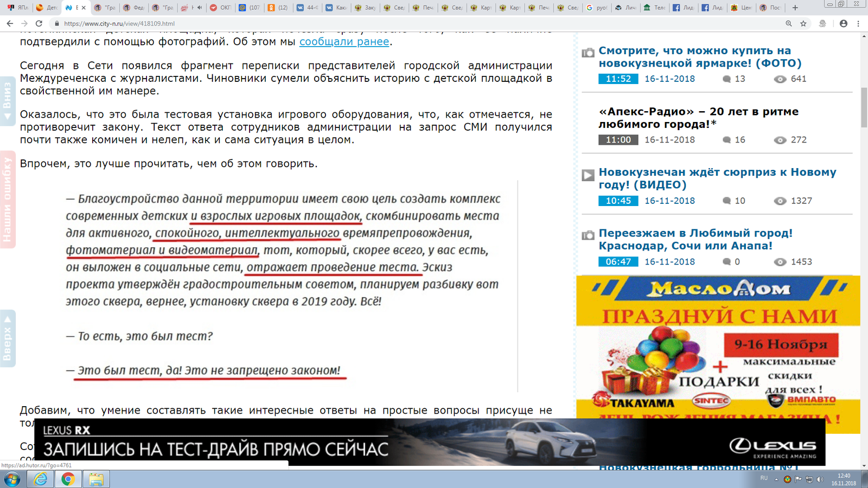
Task: Click the page vertical scrollbar thumb
Action: coord(864,106)
